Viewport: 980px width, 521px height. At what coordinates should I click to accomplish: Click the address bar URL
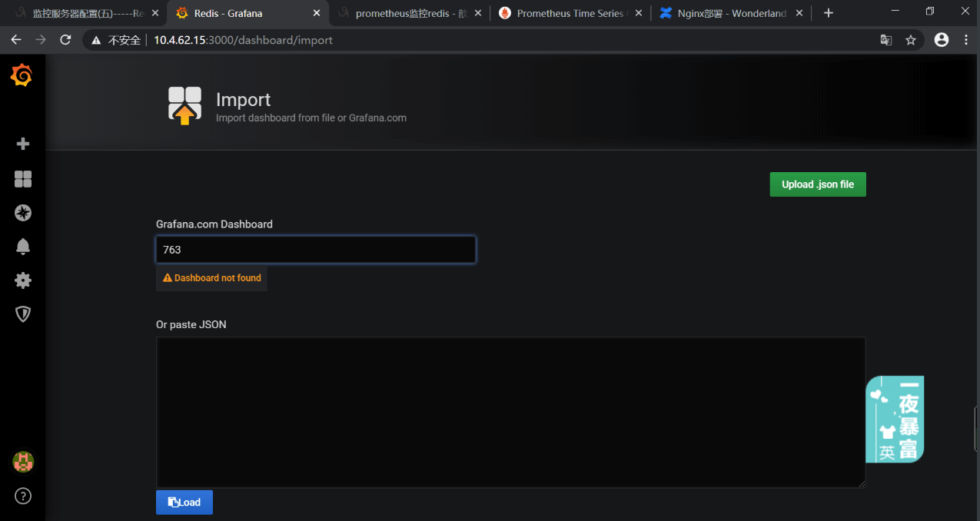click(243, 40)
